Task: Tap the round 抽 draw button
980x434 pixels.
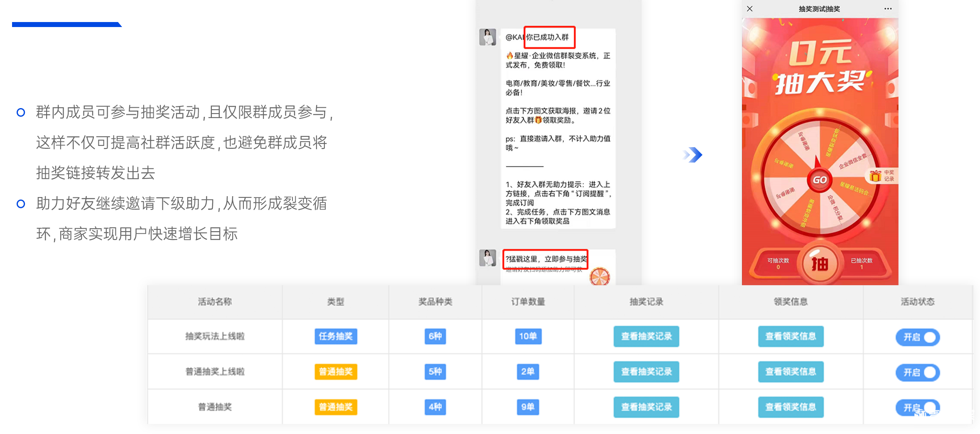Action: (x=819, y=264)
